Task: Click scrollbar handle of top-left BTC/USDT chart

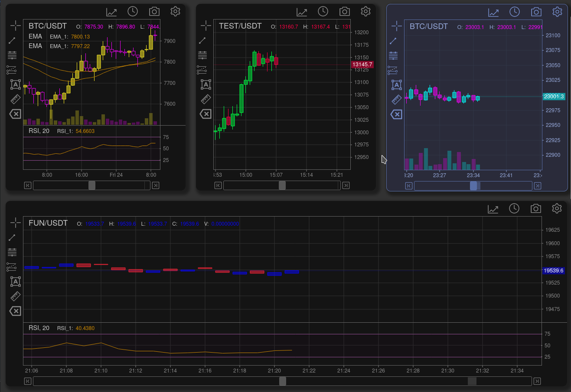Action: (x=92, y=185)
